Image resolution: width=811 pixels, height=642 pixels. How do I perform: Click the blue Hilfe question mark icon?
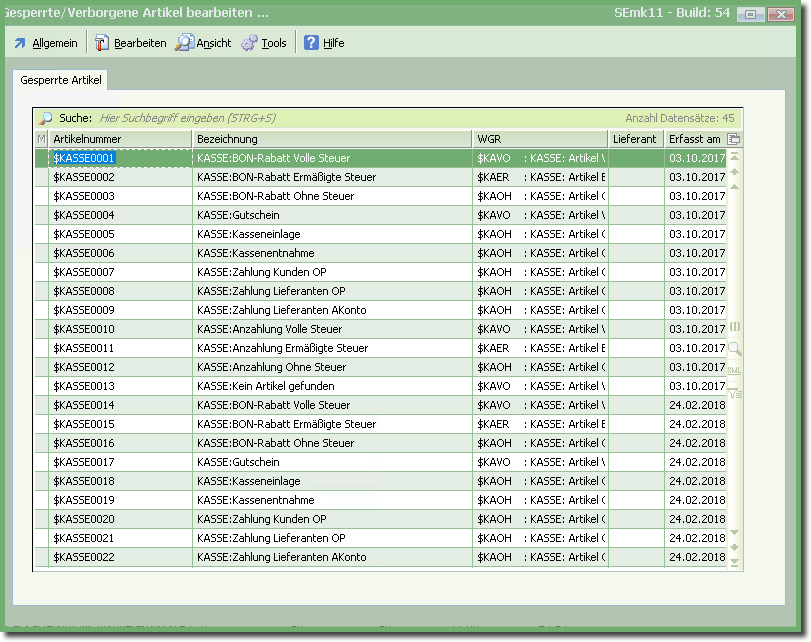tap(311, 43)
